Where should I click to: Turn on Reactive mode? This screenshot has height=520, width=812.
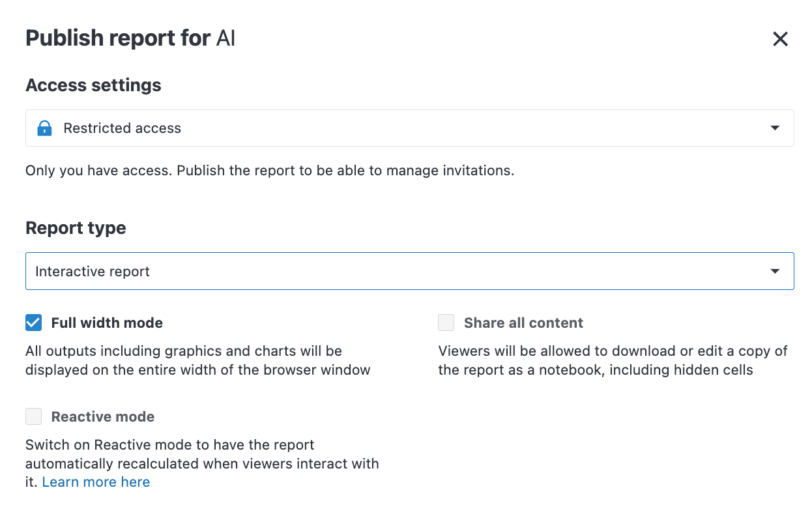(x=33, y=416)
